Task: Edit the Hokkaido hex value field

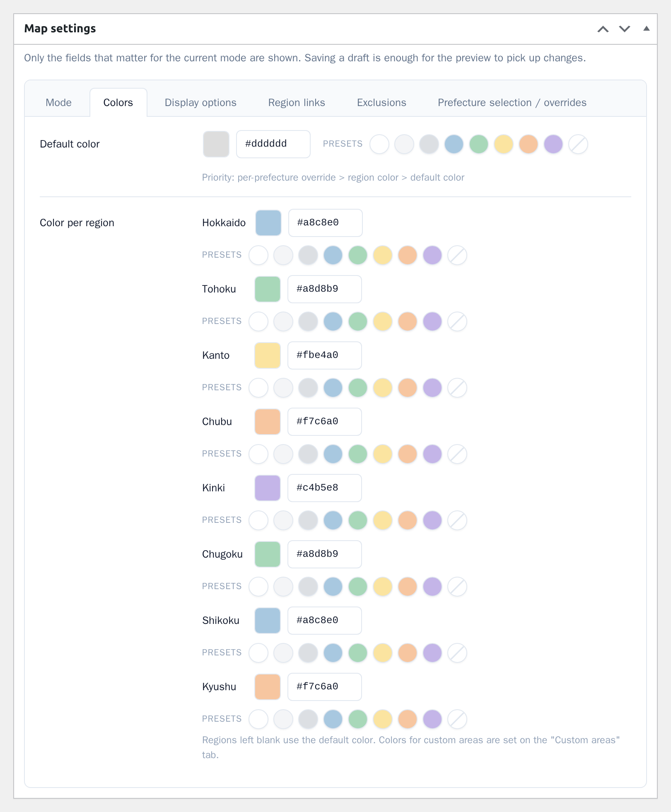Action: pyautogui.click(x=326, y=223)
